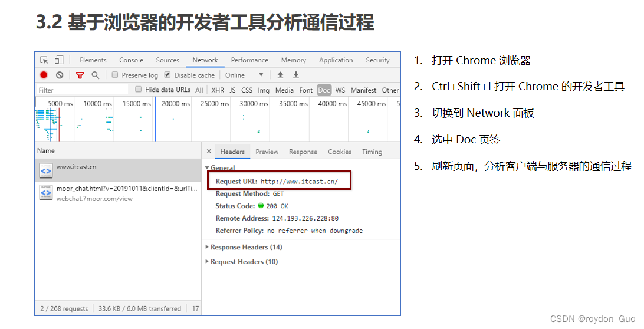The width and height of the screenshot is (644, 329).
Task: Clear the network log icon
Action: (60, 75)
